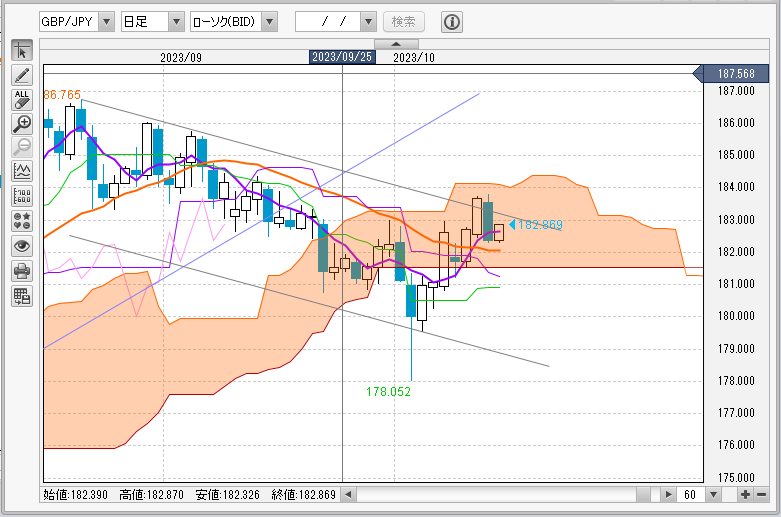Open the date picker dropdown arrow
This screenshot has height=517, width=781.
[369, 22]
